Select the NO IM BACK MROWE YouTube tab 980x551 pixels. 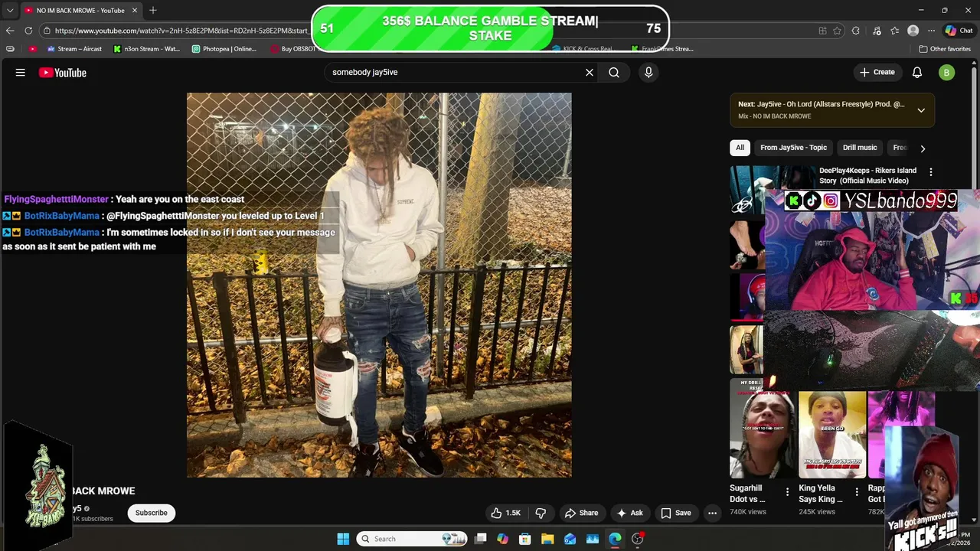(80, 11)
